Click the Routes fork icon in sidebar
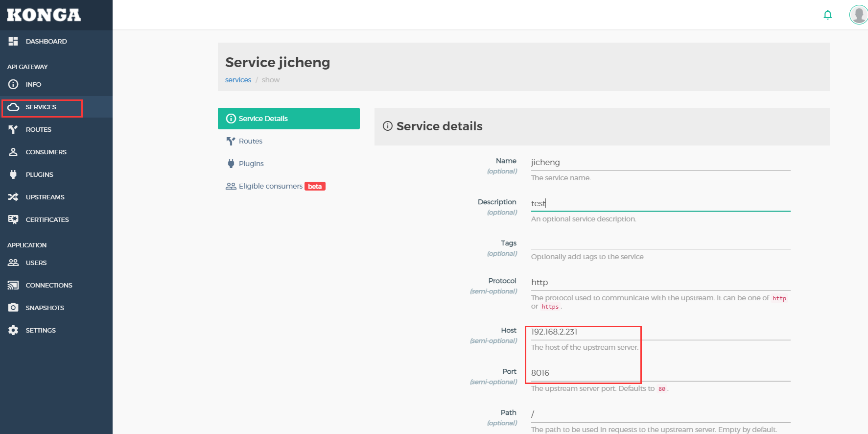This screenshot has height=434, width=868. coord(13,129)
